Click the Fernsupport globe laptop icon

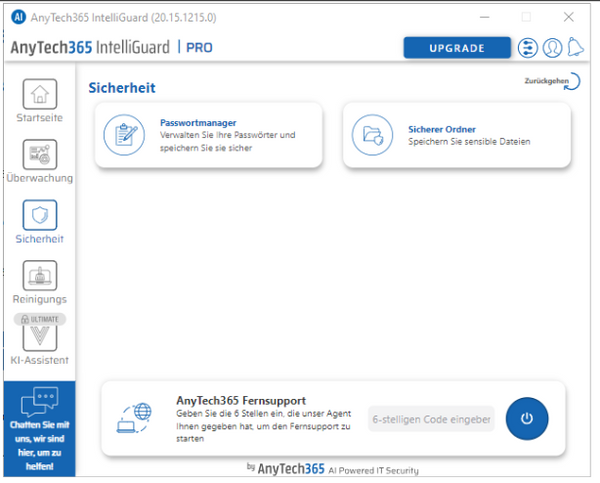tap(135, 418)
